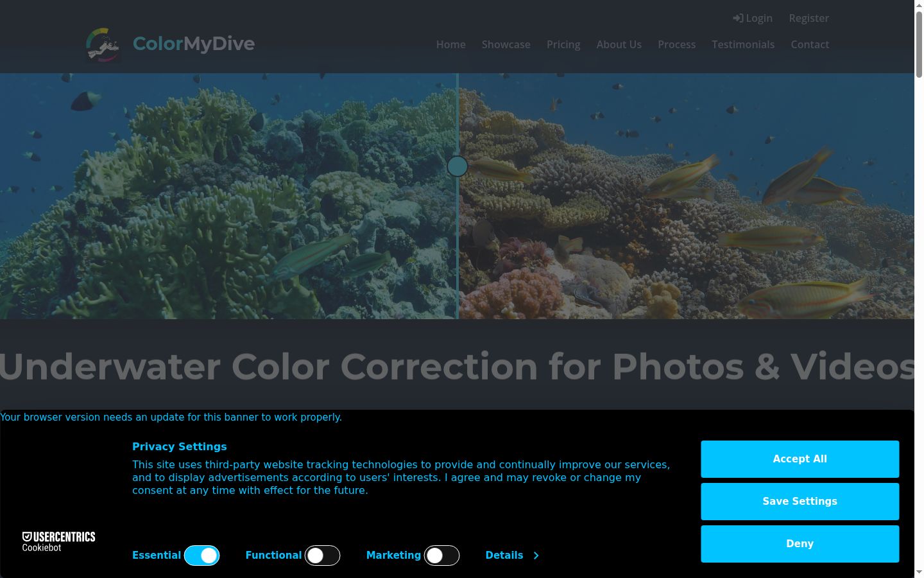924x578 pixels.
Task: Toggle the Essential cookies switch
Action: [x=201, y=556]
